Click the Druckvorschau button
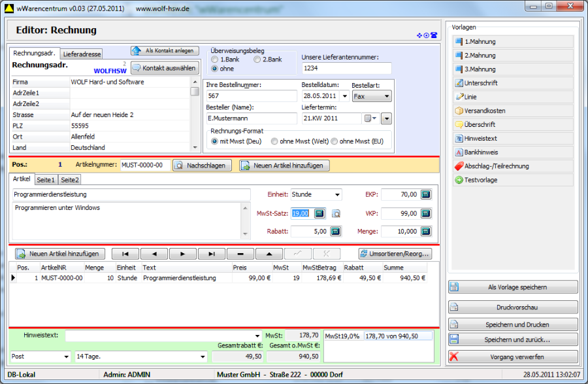The height and width of the screenshot is (384, 588). pos(513,307)
